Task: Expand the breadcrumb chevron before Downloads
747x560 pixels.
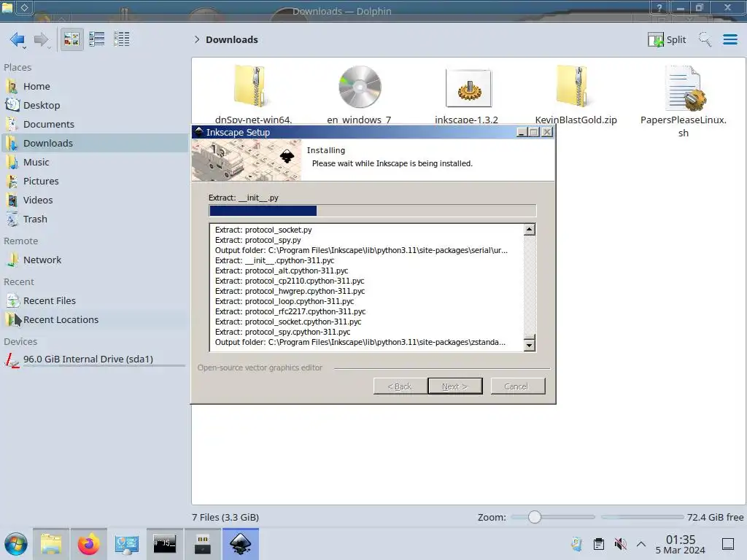Action: pyautogui.click(x=197, y=39)
